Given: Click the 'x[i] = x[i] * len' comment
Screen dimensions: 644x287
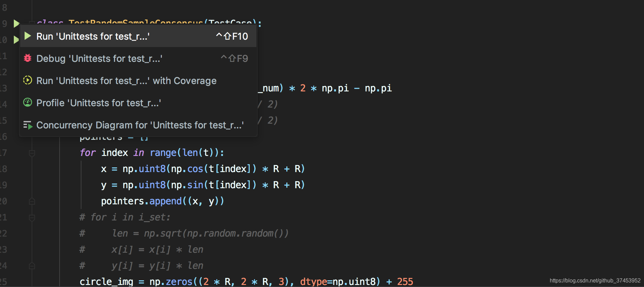Looking at the screenshot, I should click(x=157, y=249).
